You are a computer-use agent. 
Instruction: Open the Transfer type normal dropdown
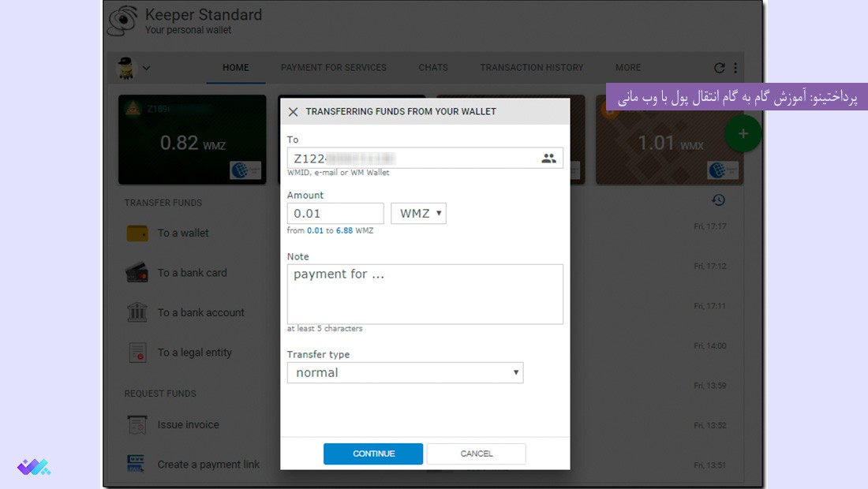pyautogui.click(x=405, y=373)
